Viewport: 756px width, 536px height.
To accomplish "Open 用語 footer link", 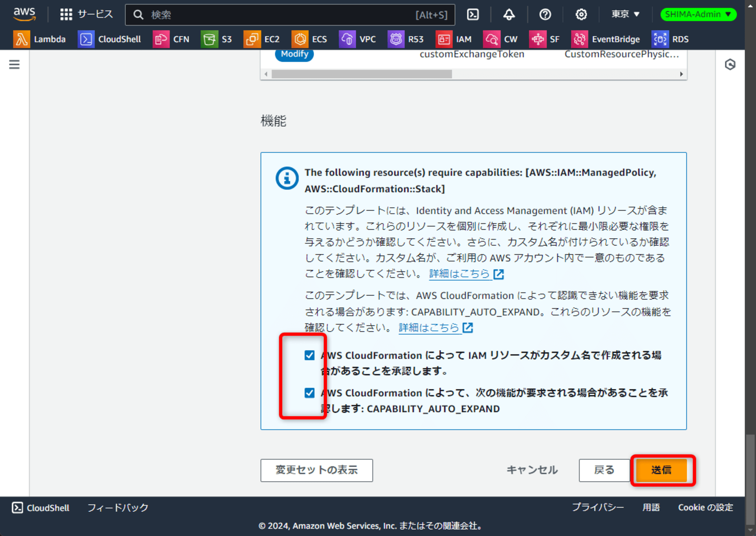I will (x=651, y=507).
